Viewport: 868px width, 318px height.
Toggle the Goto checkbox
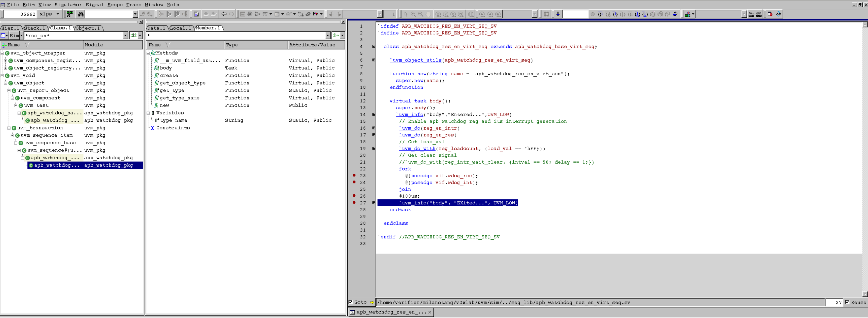(x=350, y=302)
